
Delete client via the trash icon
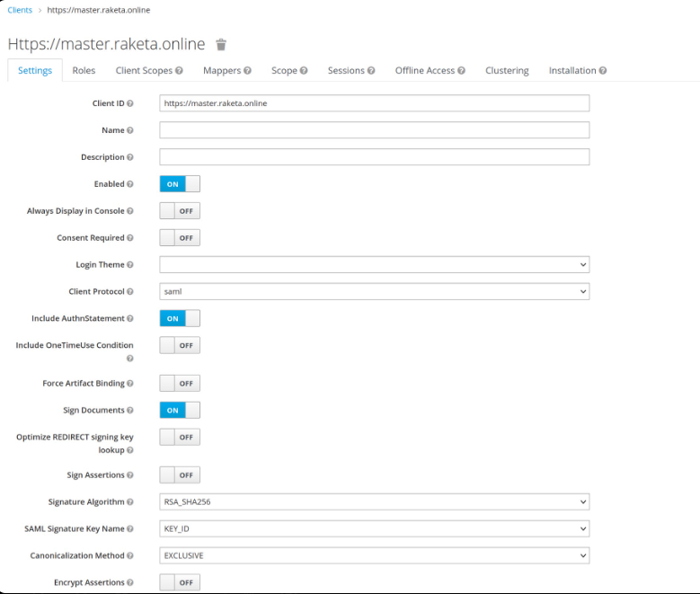click(221, 45)
